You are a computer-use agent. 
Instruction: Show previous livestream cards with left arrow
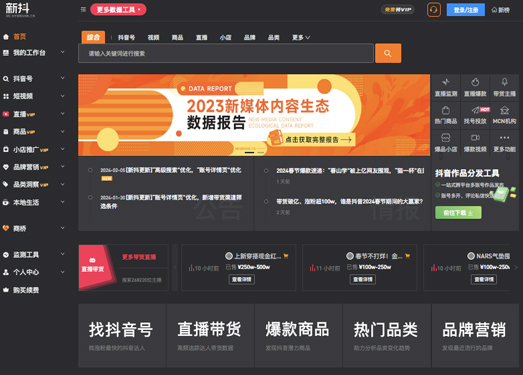(x=175, y=267)
